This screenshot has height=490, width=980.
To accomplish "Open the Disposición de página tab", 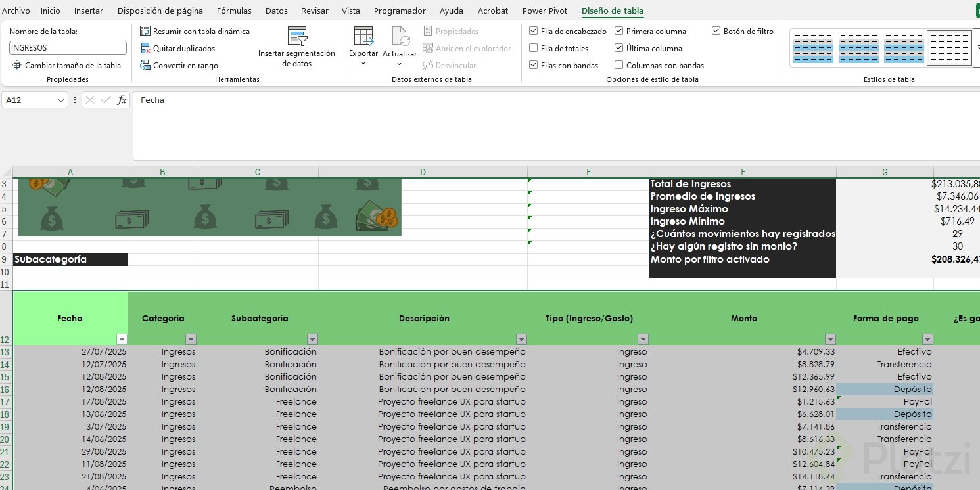I will point(160,11).
